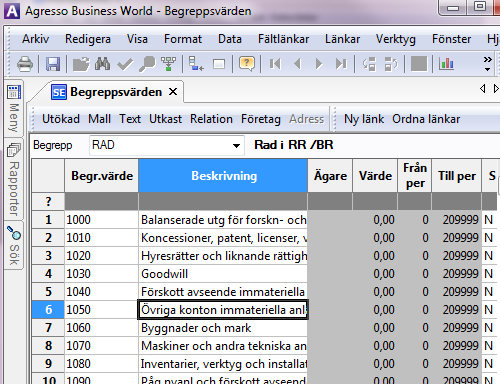
Task: Click the expand-levels toolbar icon
Action: click(369, 64)
